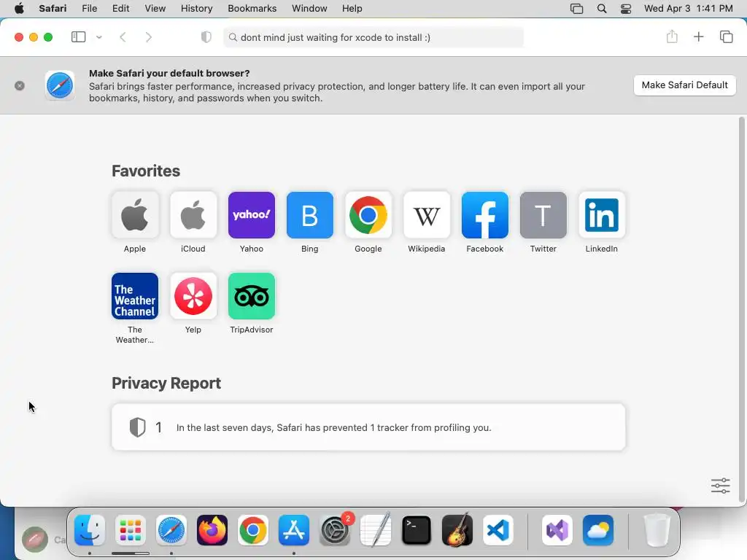Open the Bing favorite
This screenshot has width=747, height=560.
tap(309, 215)
